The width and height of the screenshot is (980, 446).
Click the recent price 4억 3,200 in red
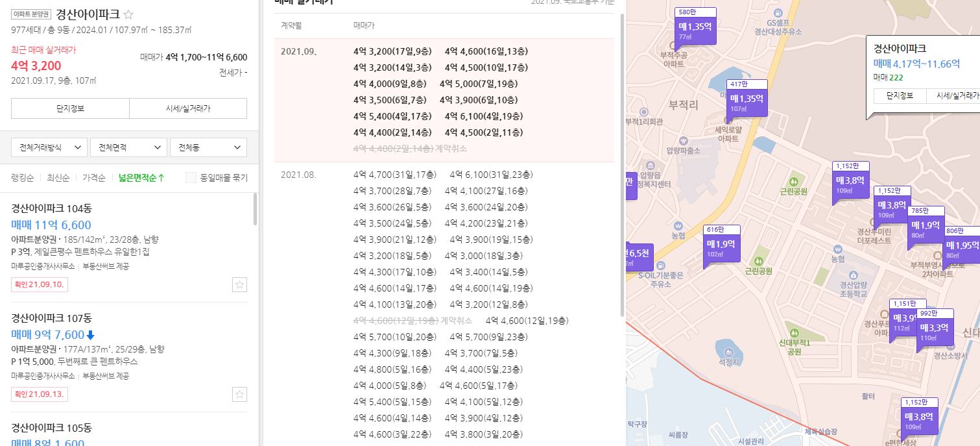pyautogui.click(x=36, y=66)
